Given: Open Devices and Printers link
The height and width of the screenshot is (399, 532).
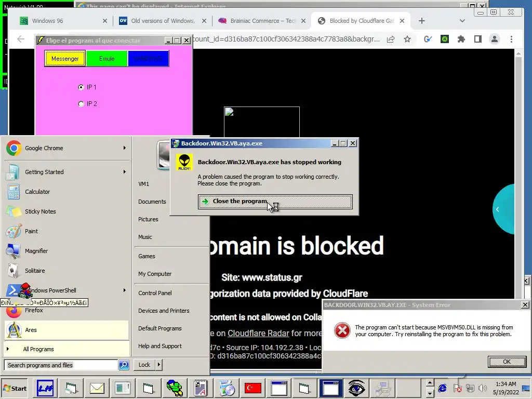Looking at the screenshot, I should [164, 311].
